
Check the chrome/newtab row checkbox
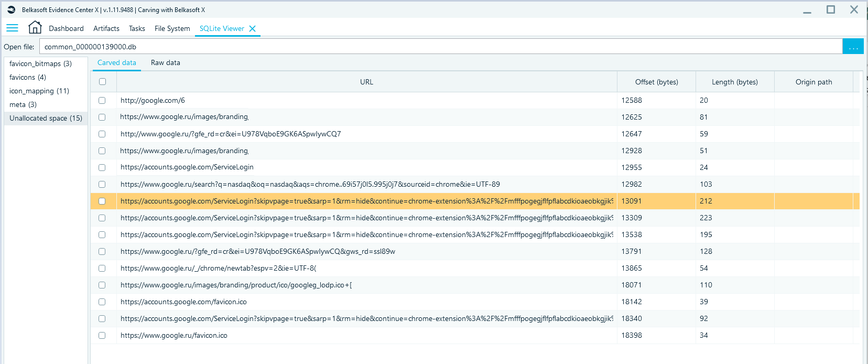[102, 269]
